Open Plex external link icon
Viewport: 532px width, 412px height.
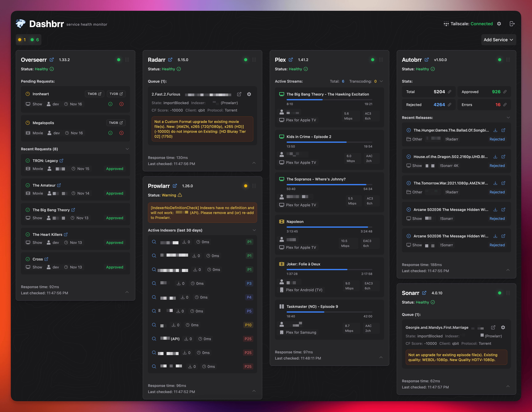click(291, 60)
